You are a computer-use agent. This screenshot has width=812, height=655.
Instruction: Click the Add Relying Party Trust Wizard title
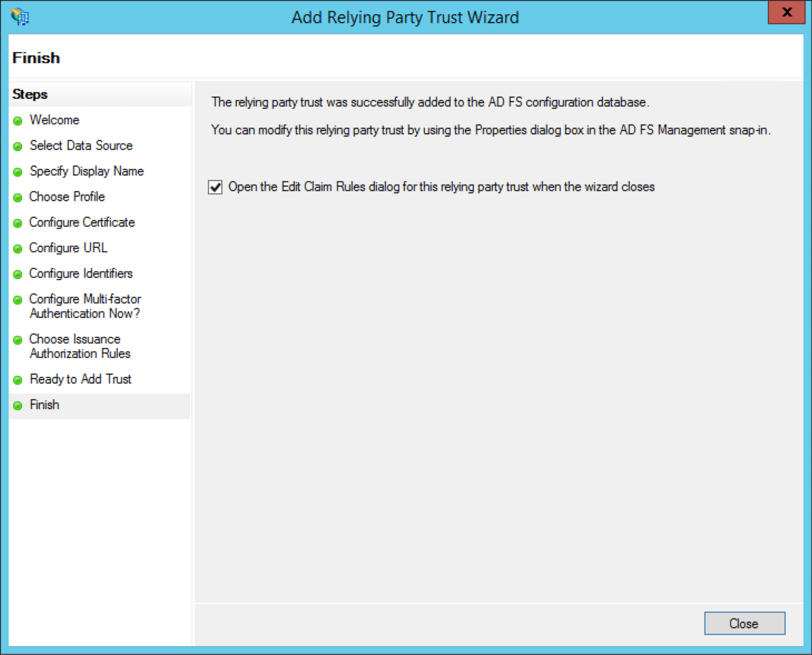point(405,17)
